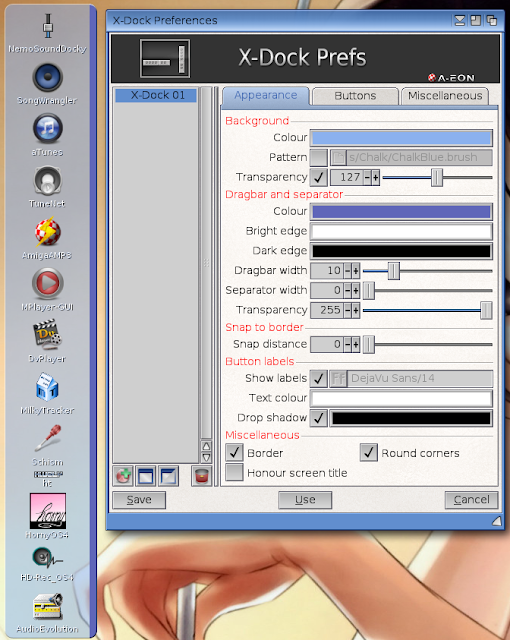Viewport: 510px width, 640px height.
Task: Open the Dark edge black swatch
Action: (401, 251)
